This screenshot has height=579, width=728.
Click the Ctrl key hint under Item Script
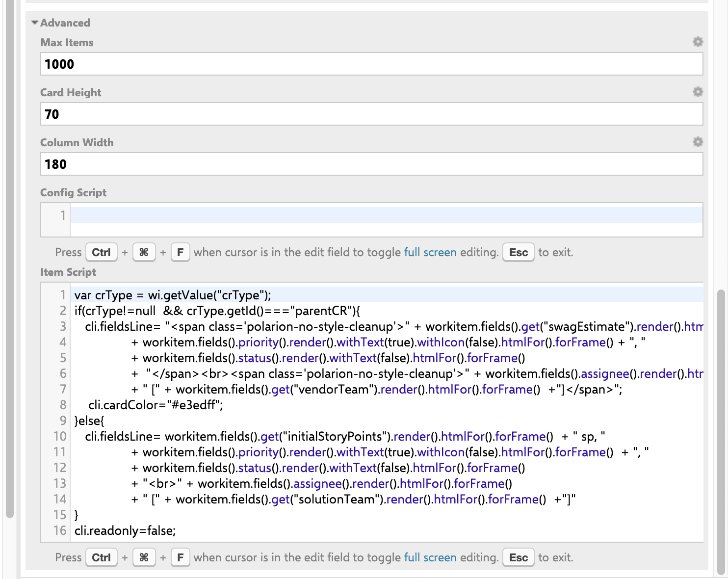pos(102,557)
